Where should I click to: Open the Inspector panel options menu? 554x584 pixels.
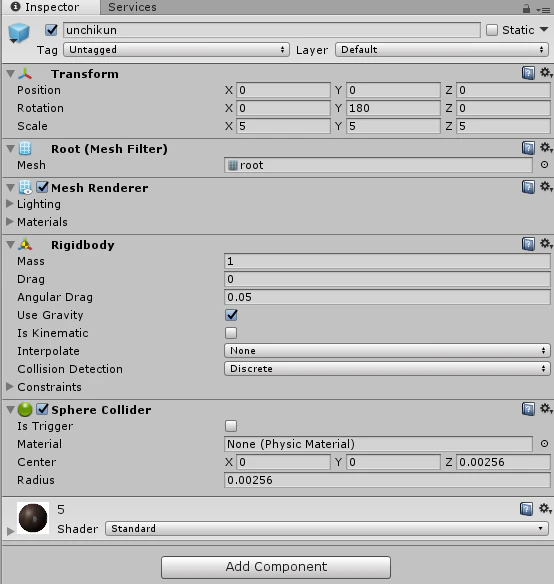(x=543, y=10)
